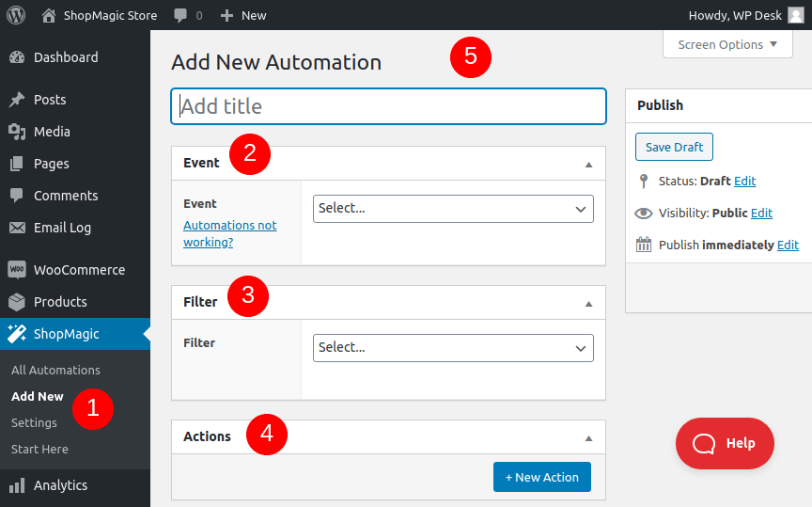Click the ShopMagic magic wand icon

point(17,334)
